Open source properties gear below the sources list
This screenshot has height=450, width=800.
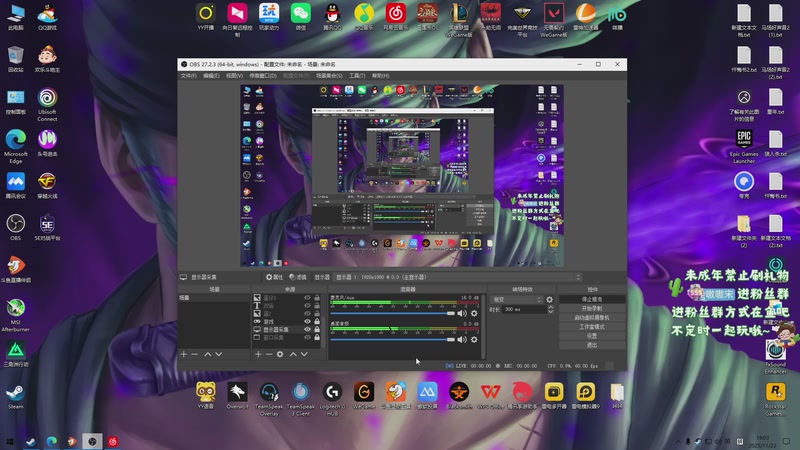point(280,354)
